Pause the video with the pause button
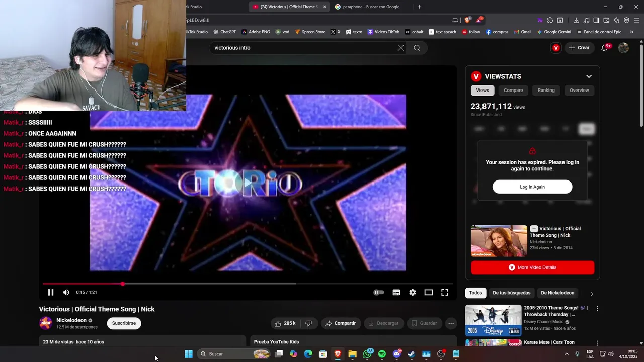 pos(51,292)
